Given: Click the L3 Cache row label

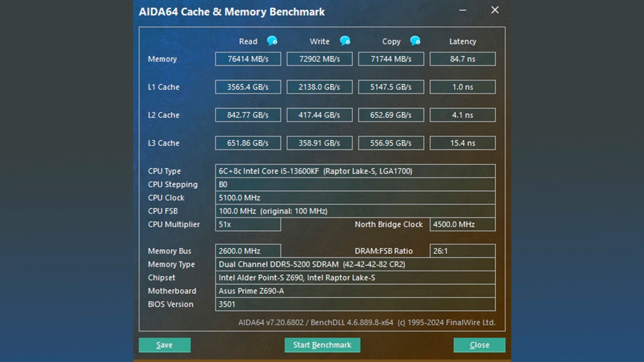Looking at the screenshot, I should coord(163,143).
